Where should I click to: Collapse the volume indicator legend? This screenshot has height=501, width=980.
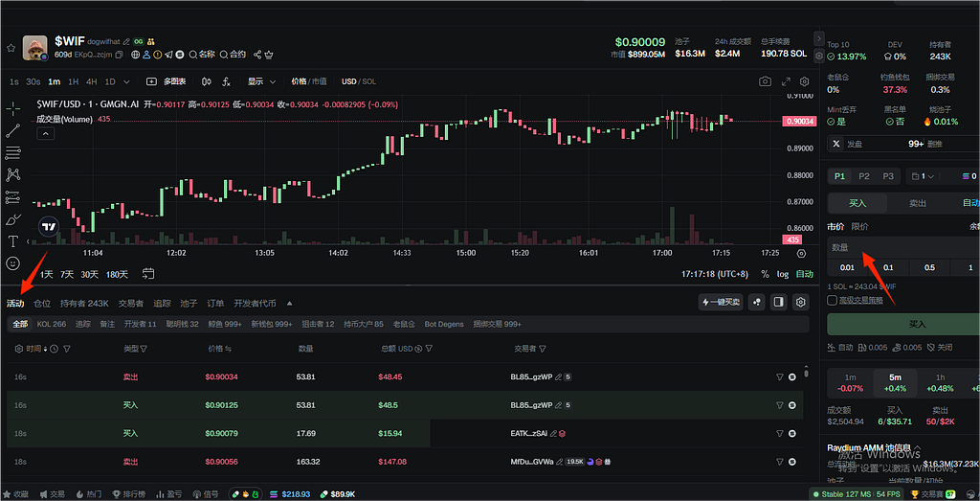point(45,134)
